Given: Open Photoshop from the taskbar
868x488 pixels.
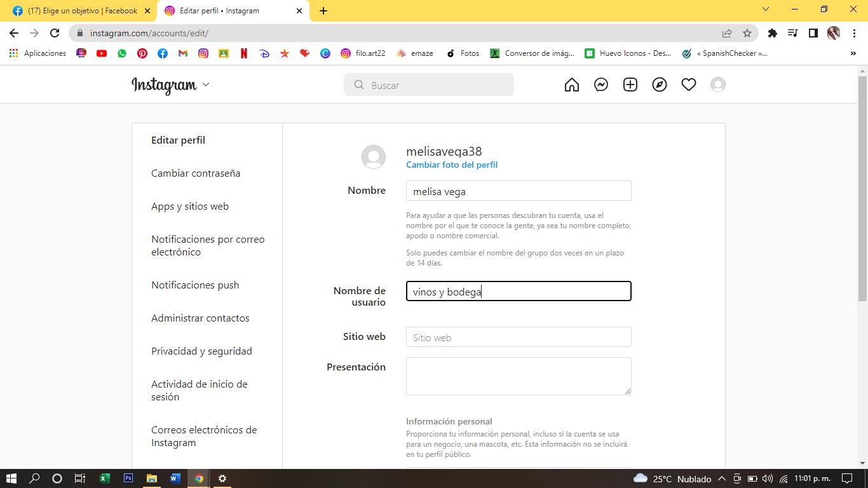Looking at the screenshot, I should (x=128, y=478).
